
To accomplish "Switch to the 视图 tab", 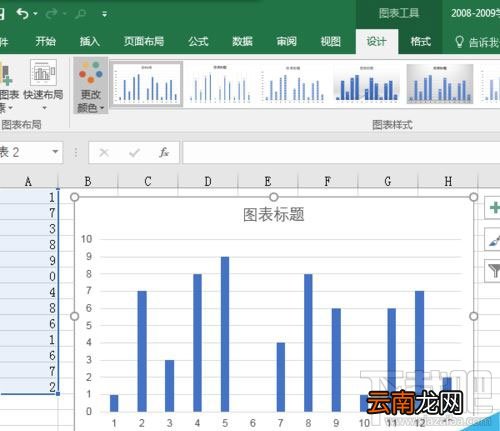I will (331, 41).
